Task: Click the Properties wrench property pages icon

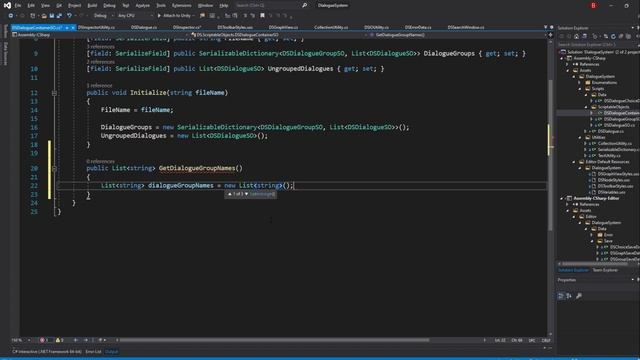Action: tap(579, 296)
